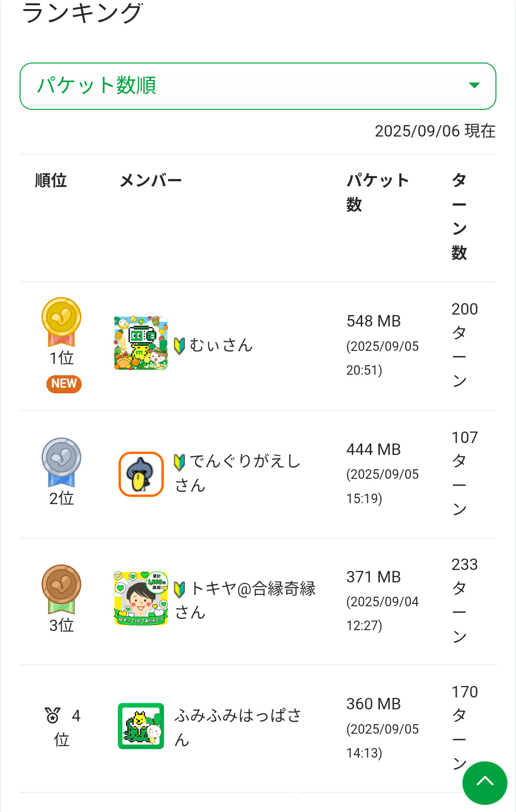Viewport: 516px width, 812px height.
Task: Click the 4th place medal outline icon
Action: (x=52, y=715)
